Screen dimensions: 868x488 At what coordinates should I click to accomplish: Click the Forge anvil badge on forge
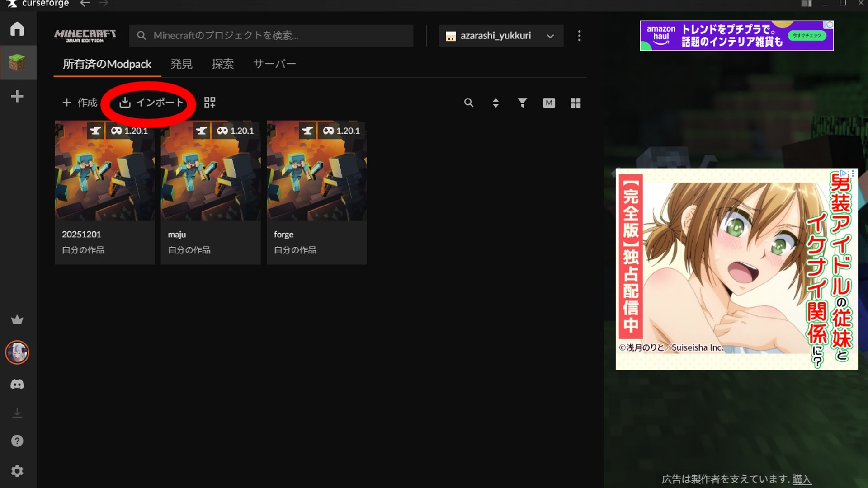[x=307, y=131]
